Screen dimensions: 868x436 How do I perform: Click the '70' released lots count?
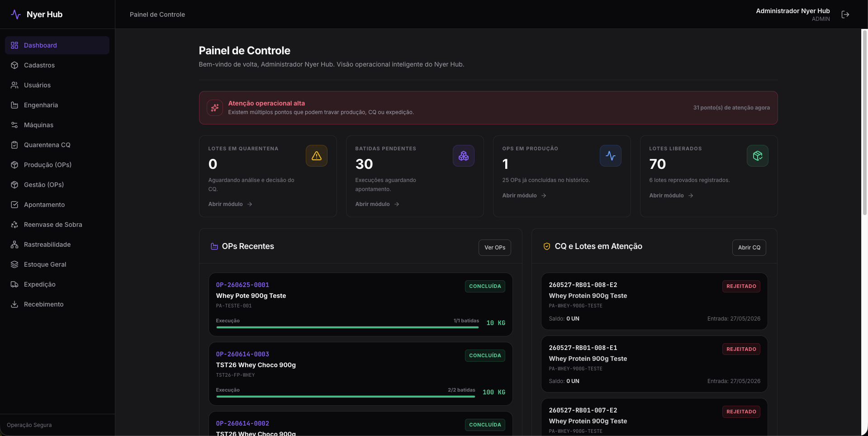658,164
